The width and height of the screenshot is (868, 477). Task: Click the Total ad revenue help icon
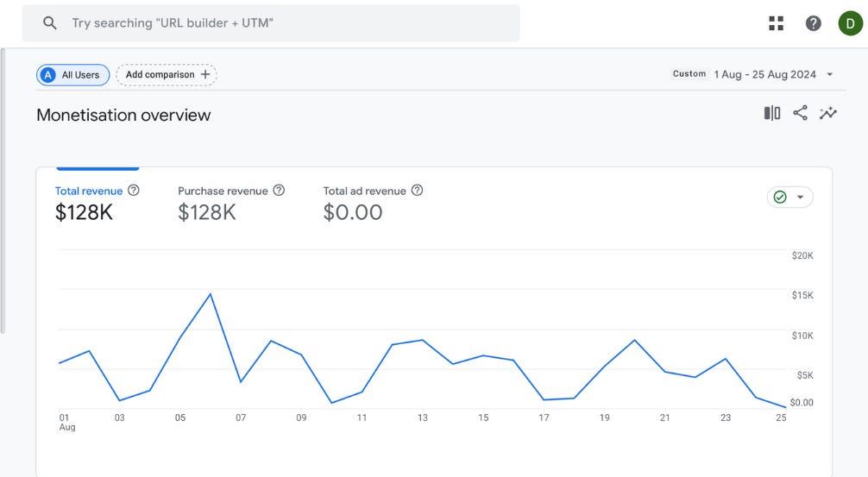tap(418, 191)
